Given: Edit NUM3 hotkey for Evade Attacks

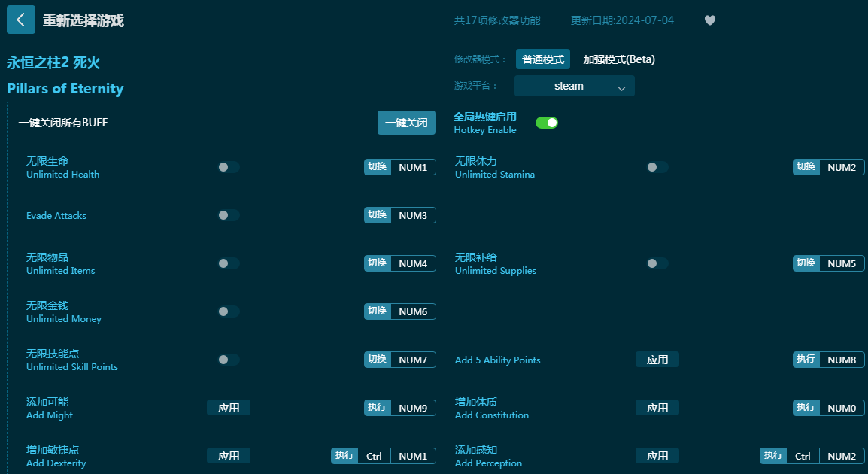Looking at the screenshot, I should click(413, 215).
